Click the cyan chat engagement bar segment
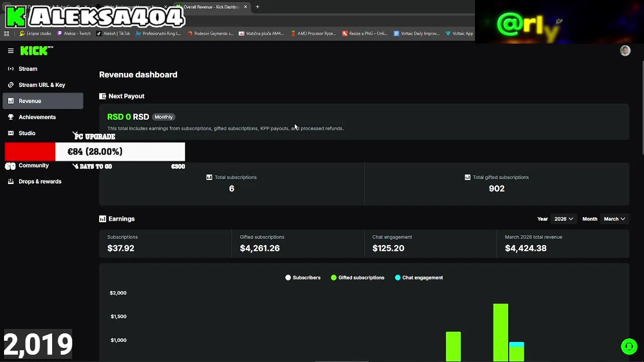 [517, 345]
